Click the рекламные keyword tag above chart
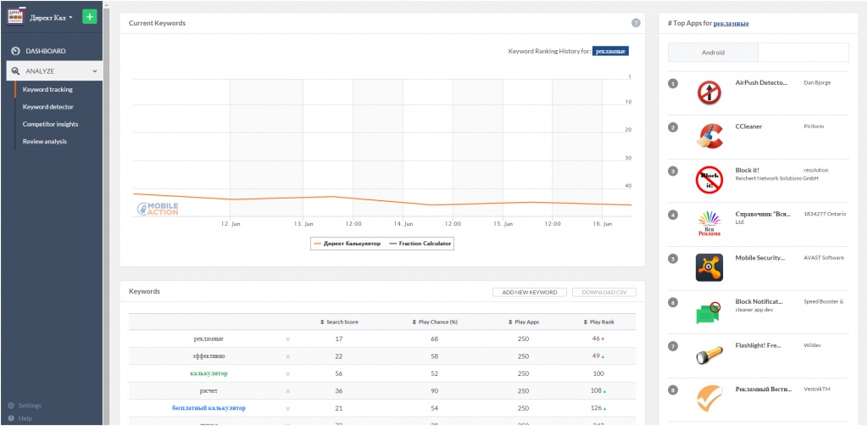Image resolution: width=868 pixels, height=426 pixels. 610,51
